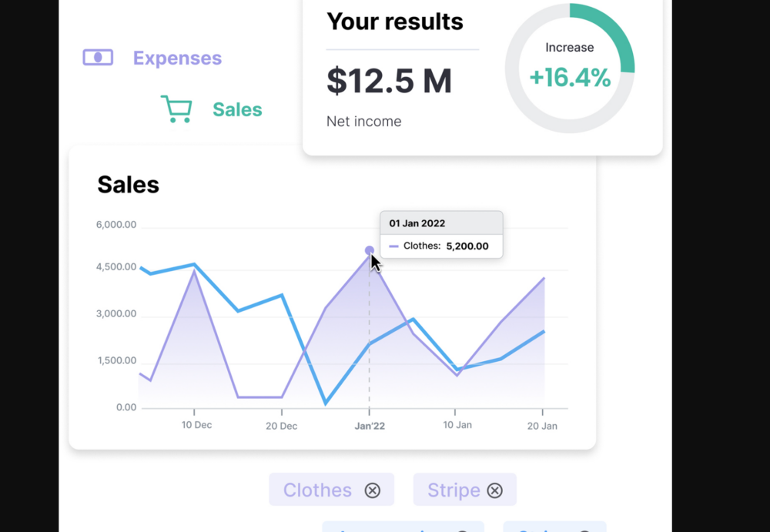This screenshot has height=532, width=770.
Task: Click the 20 Dec axis label
Action: pos(282,426)
